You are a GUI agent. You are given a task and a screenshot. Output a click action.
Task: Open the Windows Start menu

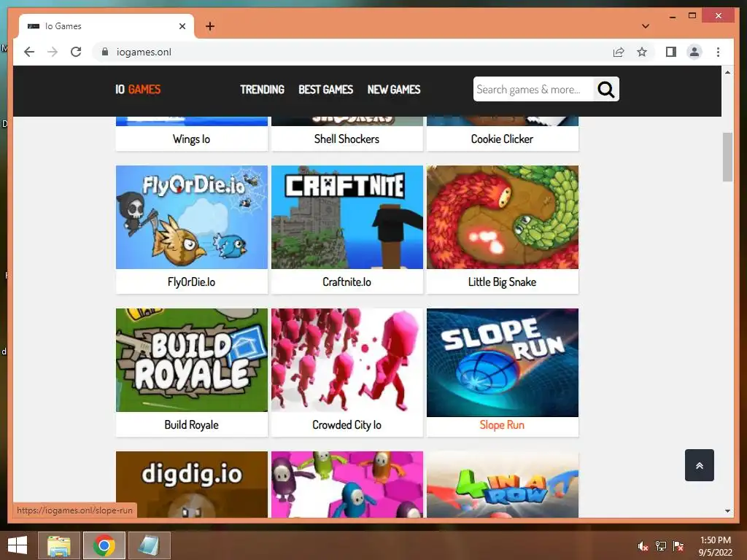coord(18,545)
